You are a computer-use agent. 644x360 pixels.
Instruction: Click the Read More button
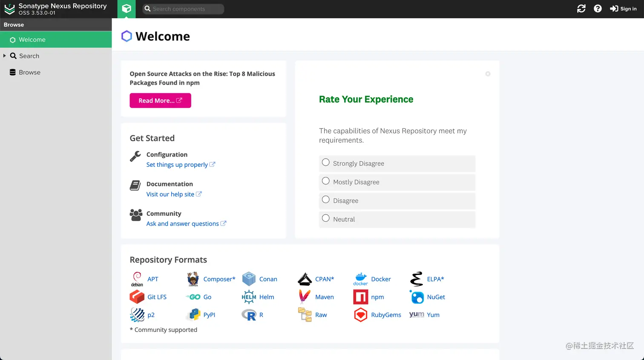160,100
